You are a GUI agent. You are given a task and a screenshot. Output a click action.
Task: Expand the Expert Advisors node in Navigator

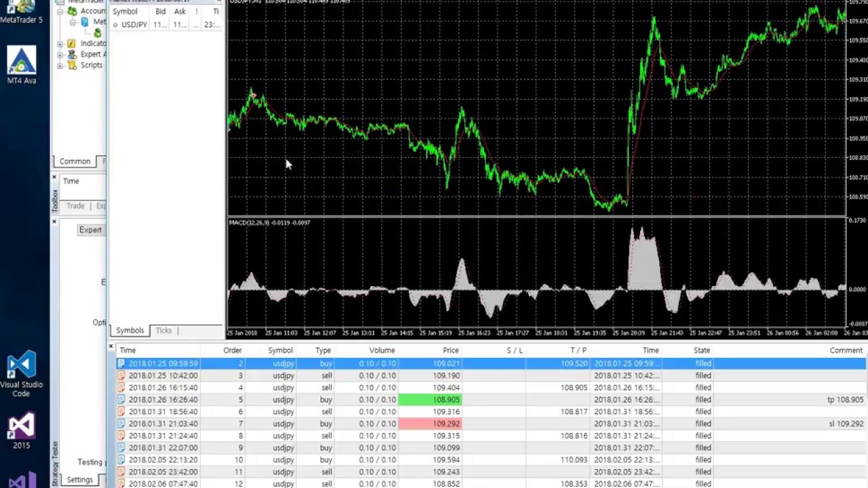(x=60, y=55)
